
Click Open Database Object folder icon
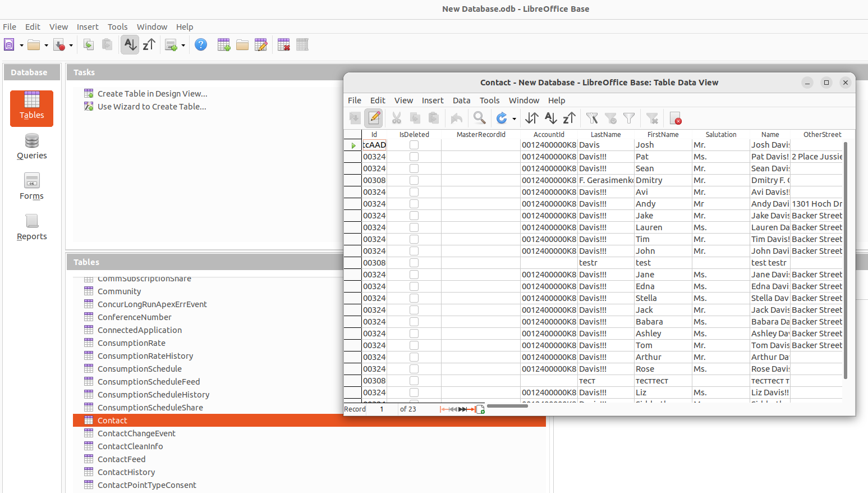click(x=242, y=45)
